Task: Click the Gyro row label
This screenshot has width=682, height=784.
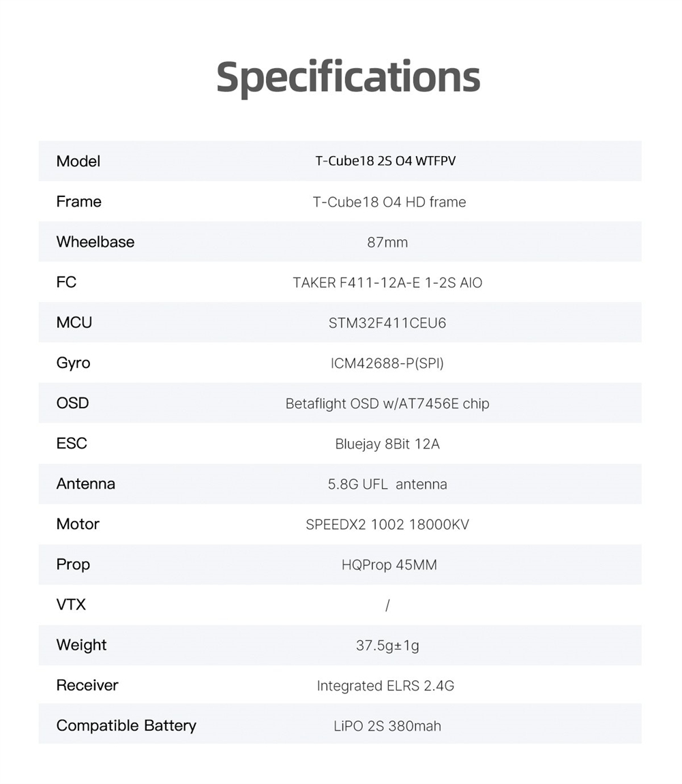Action: pos(73,363)
